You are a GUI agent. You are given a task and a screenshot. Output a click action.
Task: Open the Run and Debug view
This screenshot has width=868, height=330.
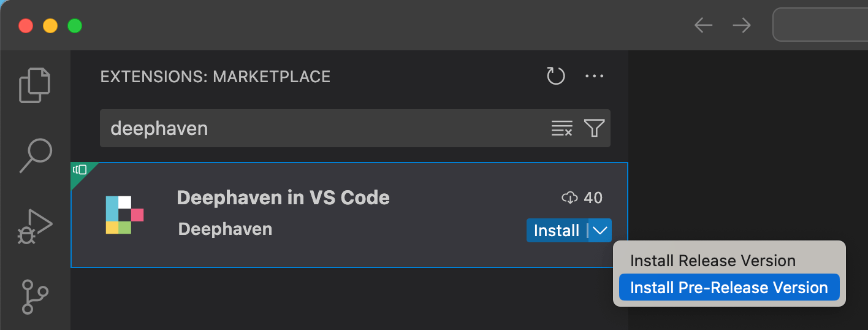click(35, 227)
